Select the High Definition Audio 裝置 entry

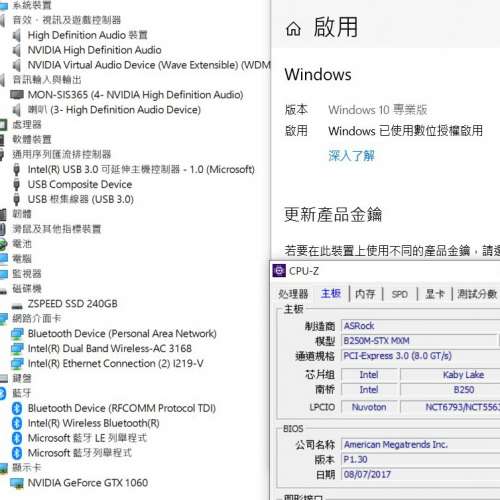click(x=88, y=35)
